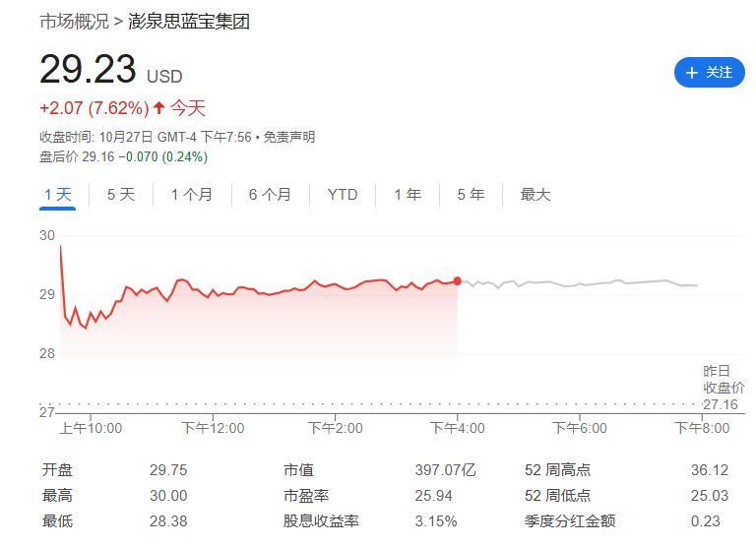The height and width of the screenshot is (547, 756).
Task: Open the 市场概况 breadcrumb link
Action: click(x=74, y=22)
